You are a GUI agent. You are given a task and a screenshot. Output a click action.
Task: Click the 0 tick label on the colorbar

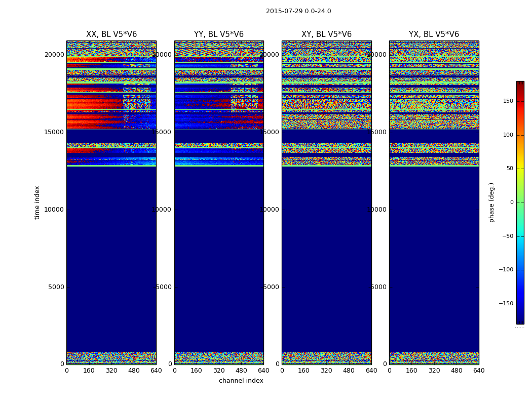click(512, 202)
